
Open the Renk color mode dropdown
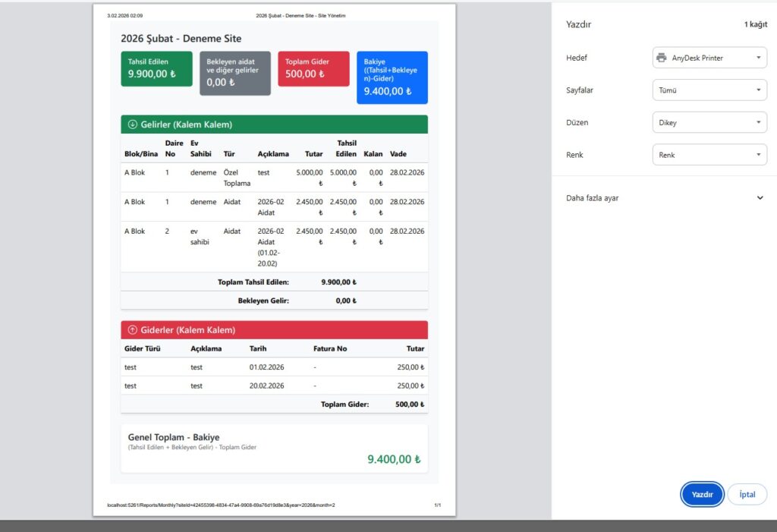709,155
